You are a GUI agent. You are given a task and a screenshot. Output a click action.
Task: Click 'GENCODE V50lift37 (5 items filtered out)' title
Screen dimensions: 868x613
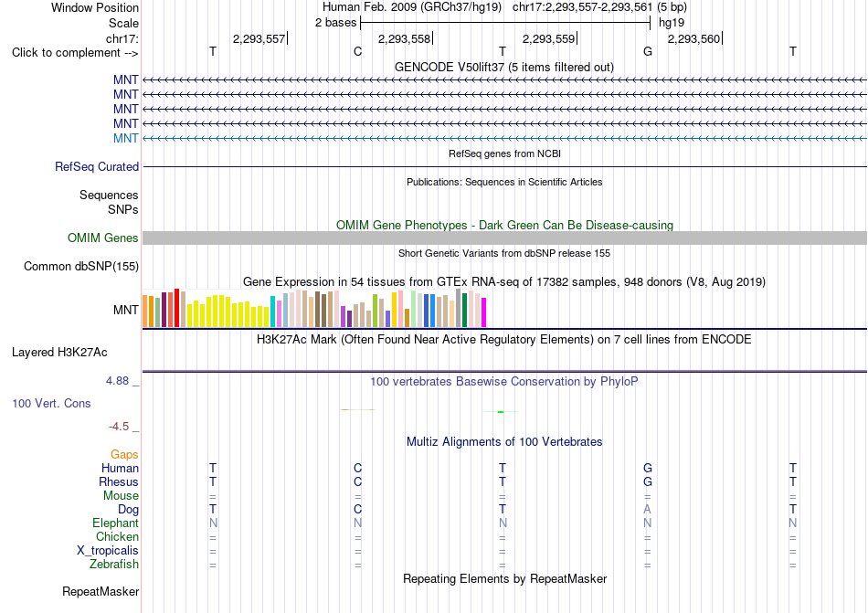click(504, 67)
